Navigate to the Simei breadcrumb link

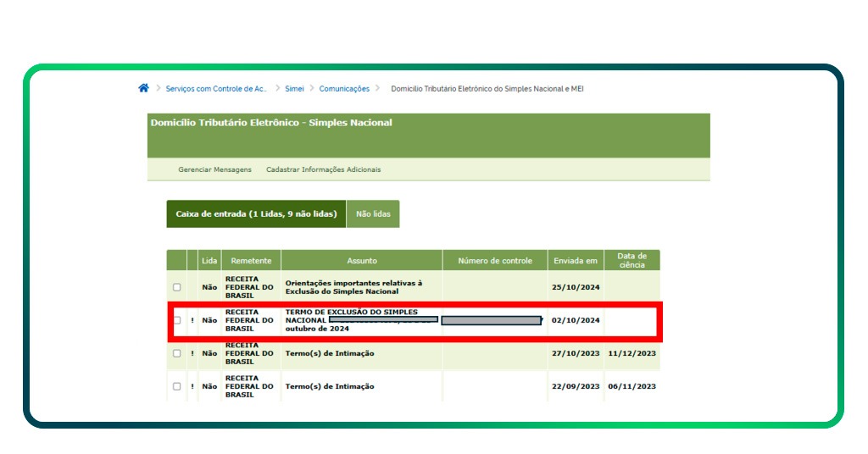(294, 89)
